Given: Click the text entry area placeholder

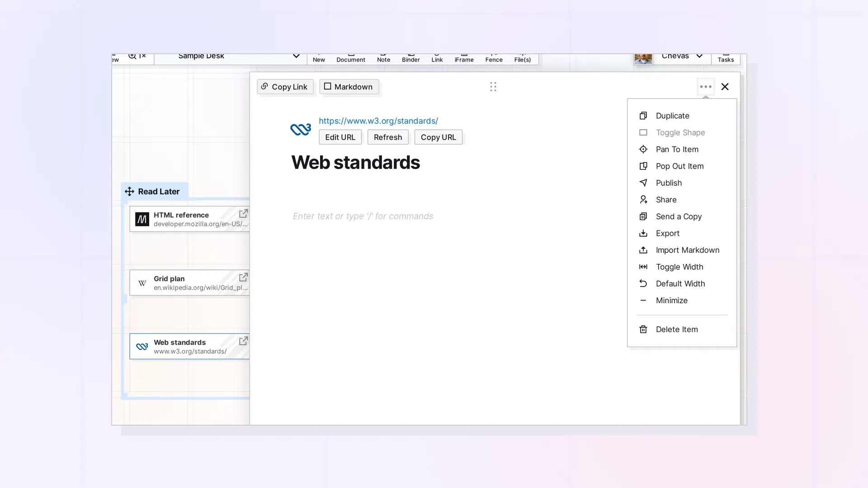Looking at the screenshot, I should point(363,216).
